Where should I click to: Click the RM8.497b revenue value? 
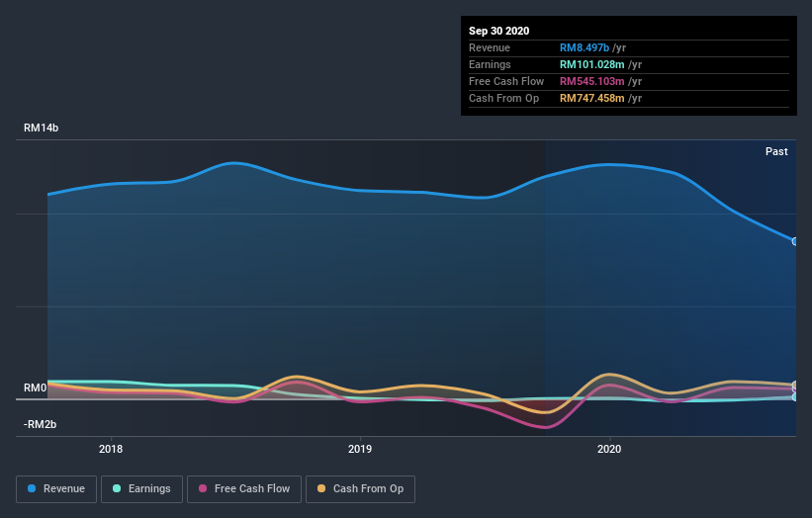585,47
